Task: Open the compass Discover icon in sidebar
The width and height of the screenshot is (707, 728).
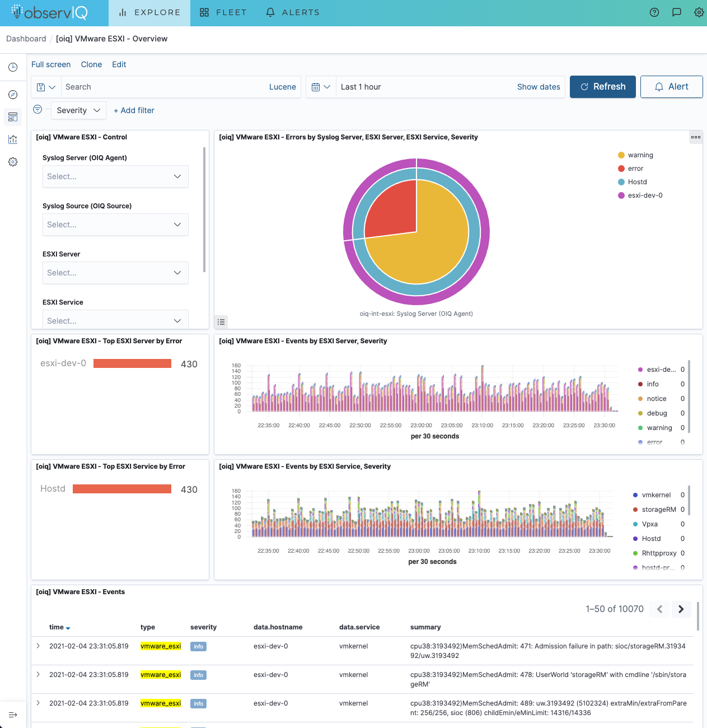Action: [13, 95]
